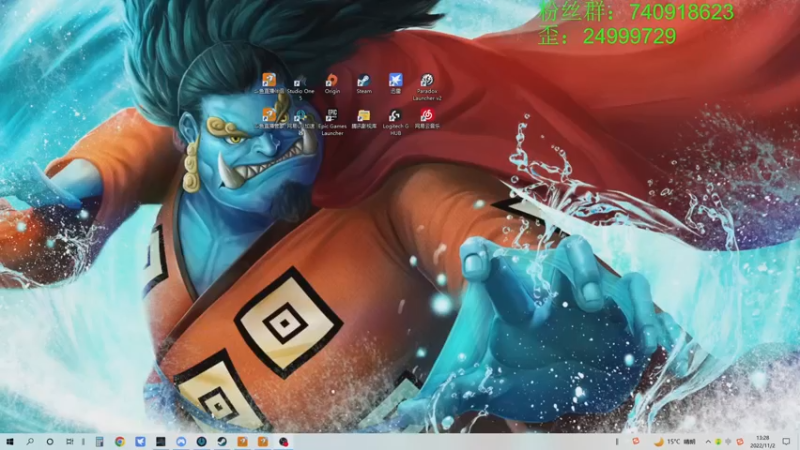
Task: Open Paradox Launcher v2 shortcut
Action: [x=427, y=86]
